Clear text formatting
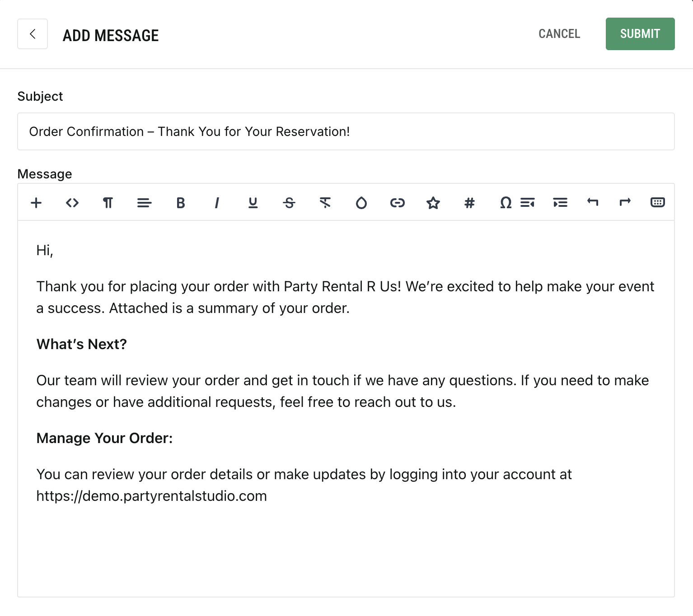This screenshot has width=693, height=616. (x=325, y=203)
